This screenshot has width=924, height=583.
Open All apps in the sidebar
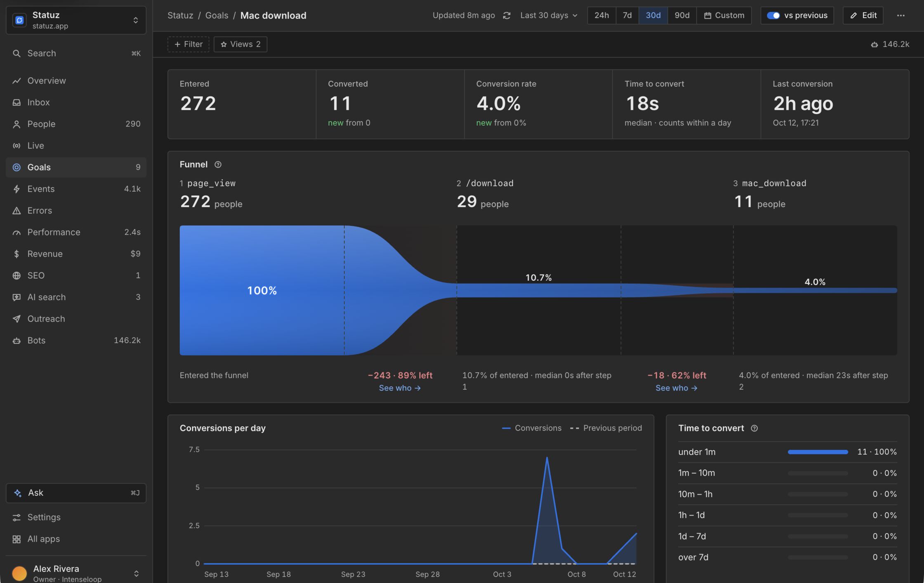click(x=76, y=539)
